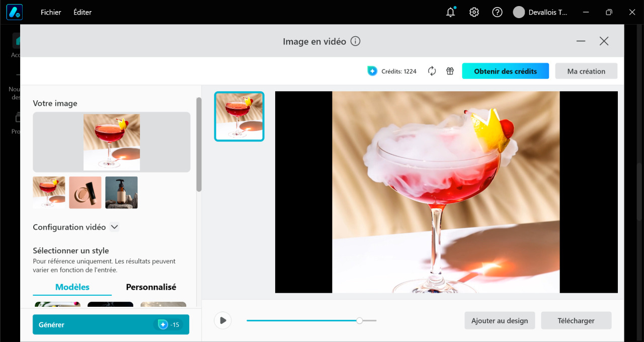Switch to the Personnalisé tab
The width and height of the screenshot is (644, 342).
(151, 287)
